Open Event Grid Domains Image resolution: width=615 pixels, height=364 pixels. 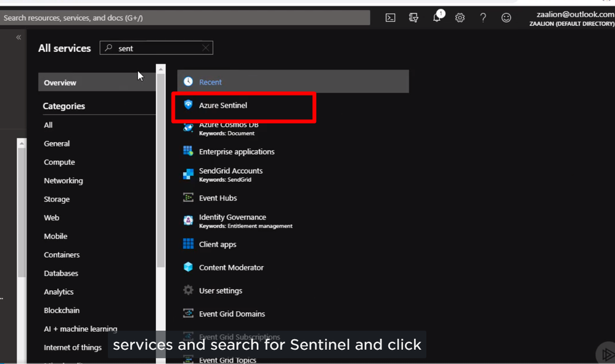coord(232,314)
